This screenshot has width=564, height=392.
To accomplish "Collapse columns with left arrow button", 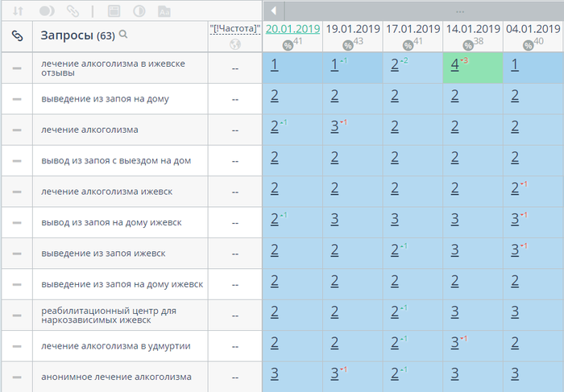I will pyautogui.click(x=274, y=11).
